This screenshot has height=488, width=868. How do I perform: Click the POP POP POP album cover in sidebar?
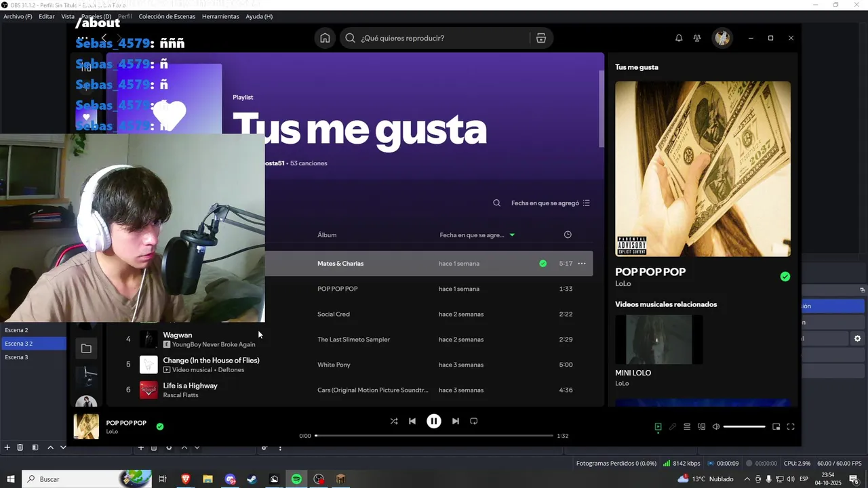tap(703, 169)
